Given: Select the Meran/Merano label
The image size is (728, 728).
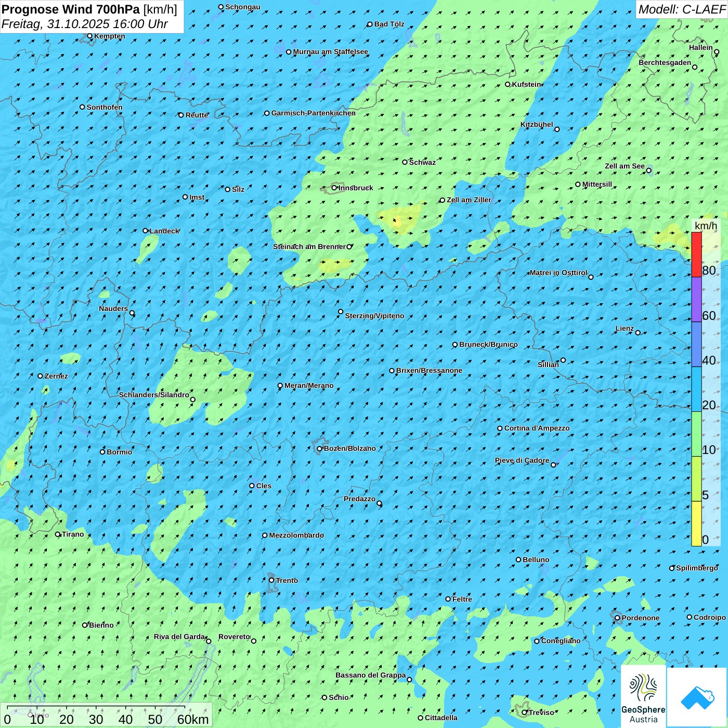Looking at the screenshot, I should point(309,385).
